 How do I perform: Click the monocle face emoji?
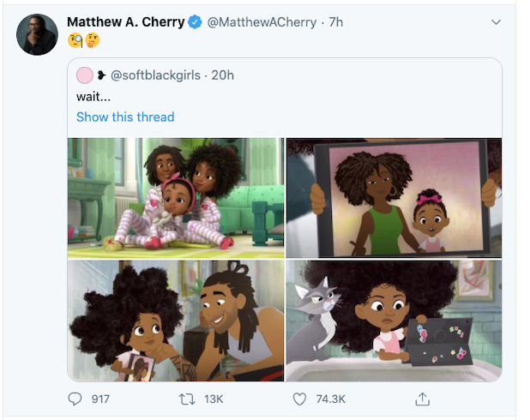75,40
